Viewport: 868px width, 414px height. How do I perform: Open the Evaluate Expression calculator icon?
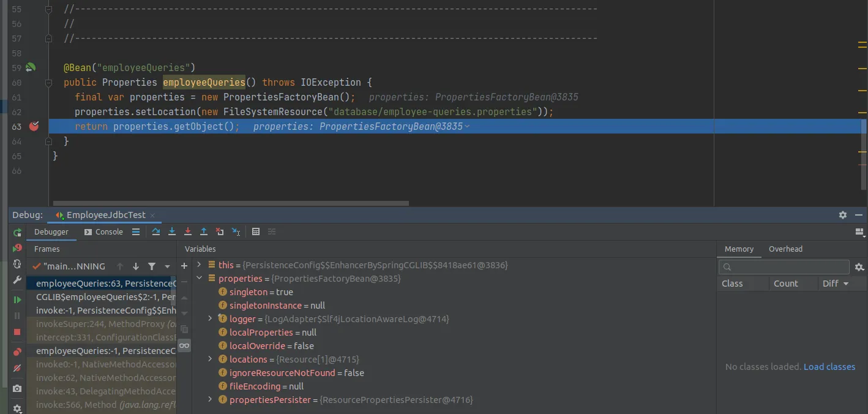(256, 232)
